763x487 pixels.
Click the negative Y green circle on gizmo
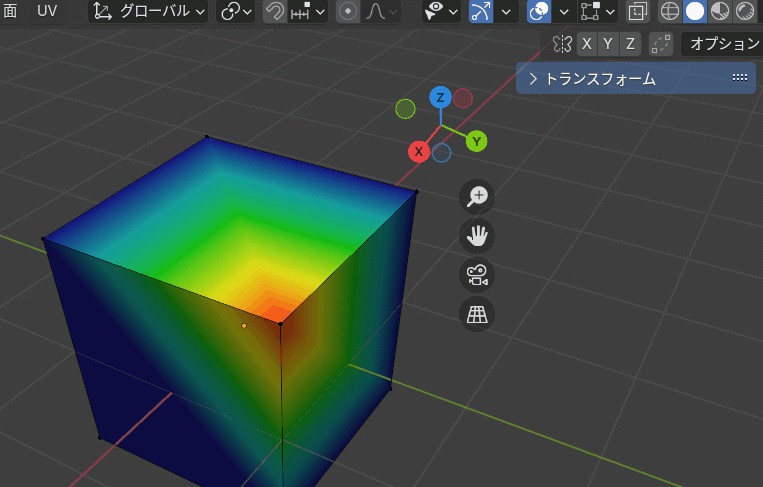[x=405, y=109]
